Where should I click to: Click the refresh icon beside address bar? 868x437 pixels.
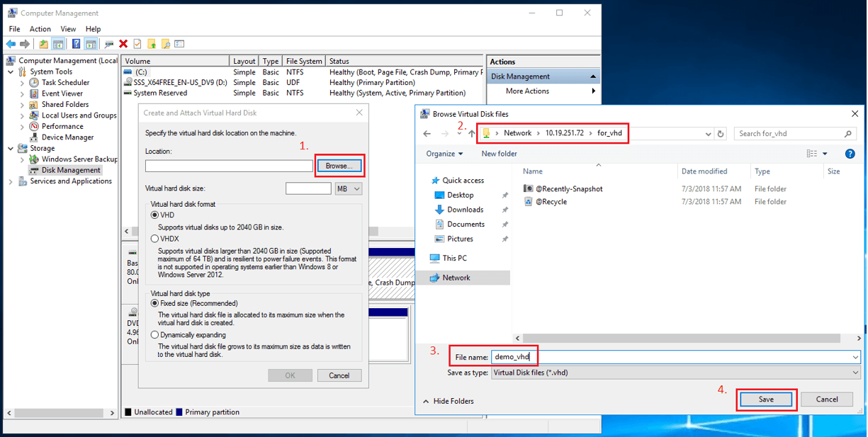721,133
